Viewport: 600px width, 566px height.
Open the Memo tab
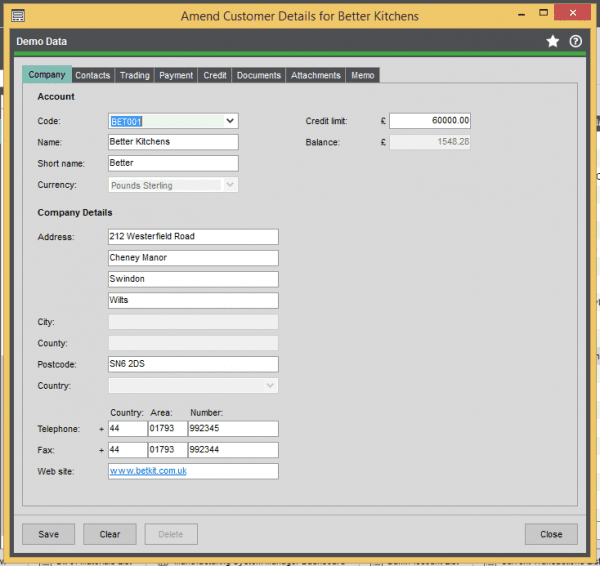click(363, 75)
